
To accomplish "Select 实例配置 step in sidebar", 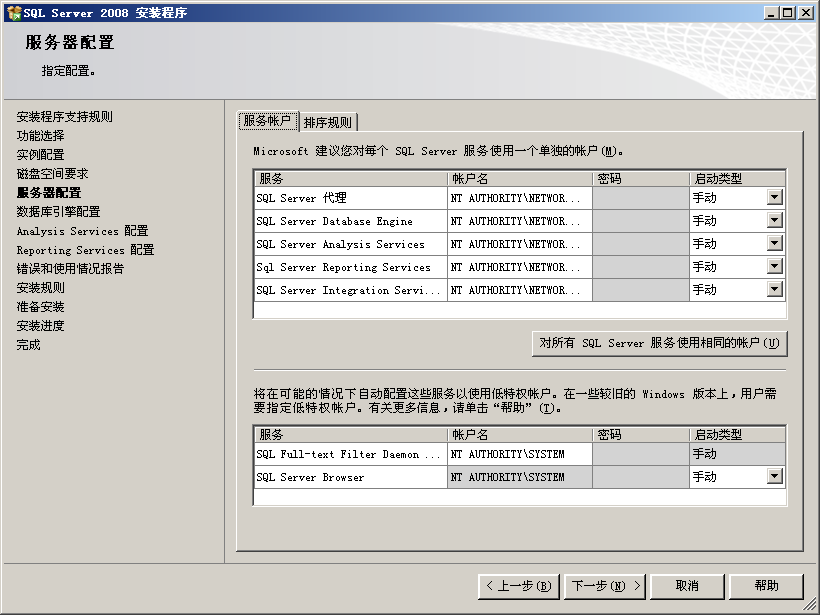I will tap(40, 155).
